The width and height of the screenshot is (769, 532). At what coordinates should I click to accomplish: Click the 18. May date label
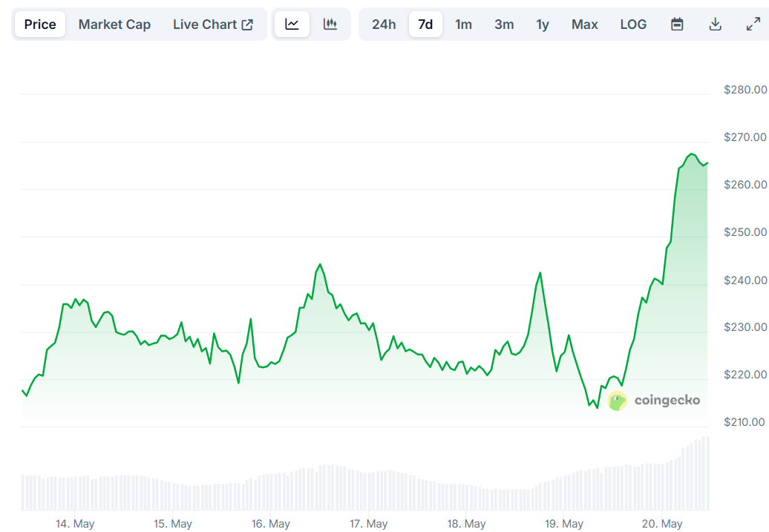(x=466, y=524)
